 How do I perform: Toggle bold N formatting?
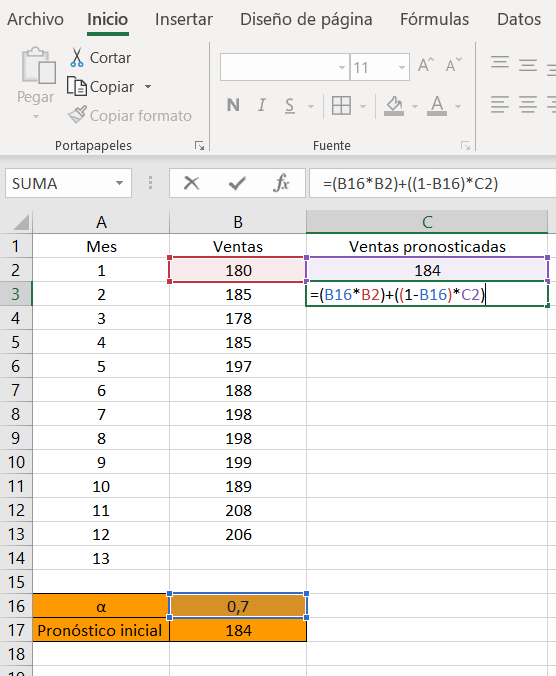pos(233,105)
